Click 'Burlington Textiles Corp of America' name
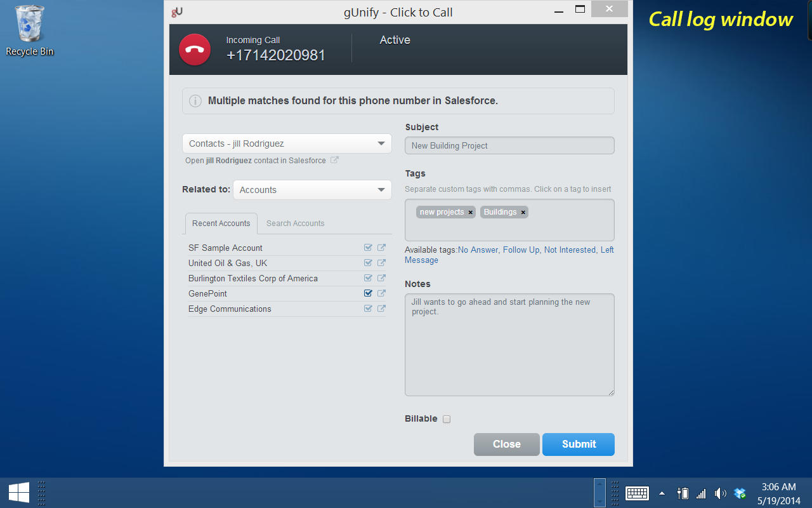 (253, 279)
